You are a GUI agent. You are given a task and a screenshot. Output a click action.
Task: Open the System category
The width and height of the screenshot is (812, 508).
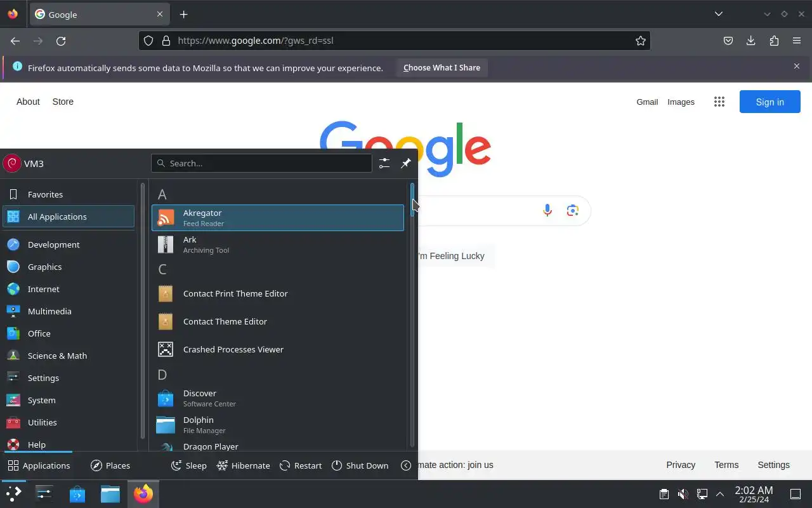point(69,400)
